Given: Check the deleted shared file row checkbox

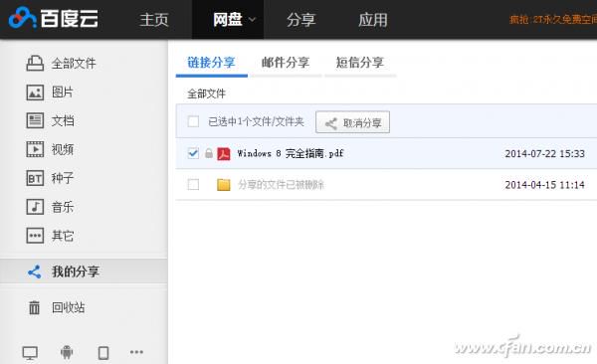Looking at the screenshot, I should 193,184.
